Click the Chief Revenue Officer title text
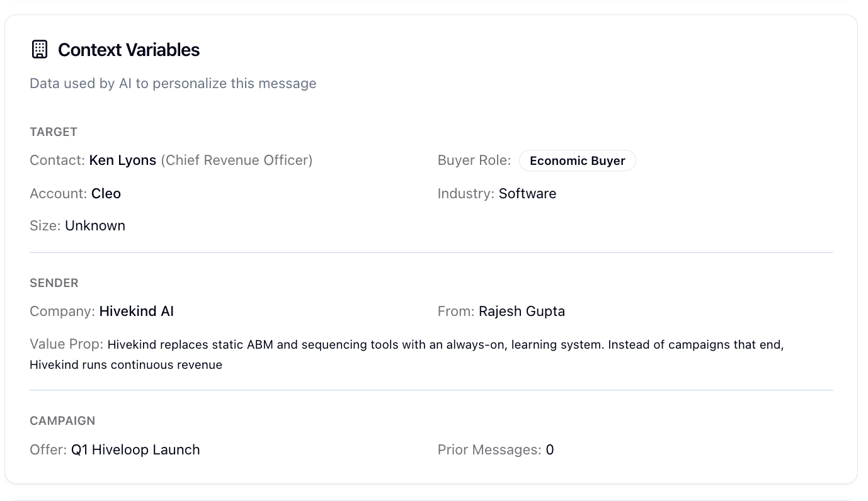Screen dimensions: 868x501 pyautogui.click(x=236, y=160)
